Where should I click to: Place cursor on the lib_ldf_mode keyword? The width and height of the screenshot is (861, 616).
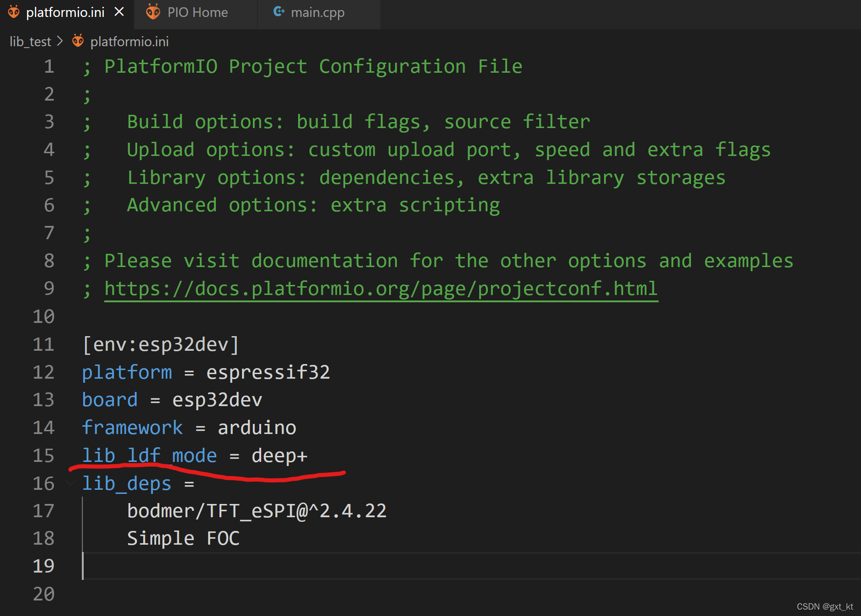point(150,455)
